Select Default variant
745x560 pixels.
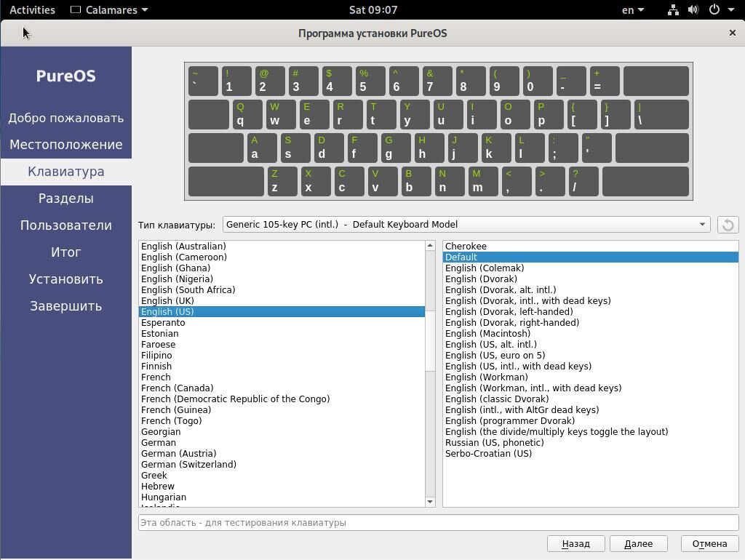pos(591,257)
